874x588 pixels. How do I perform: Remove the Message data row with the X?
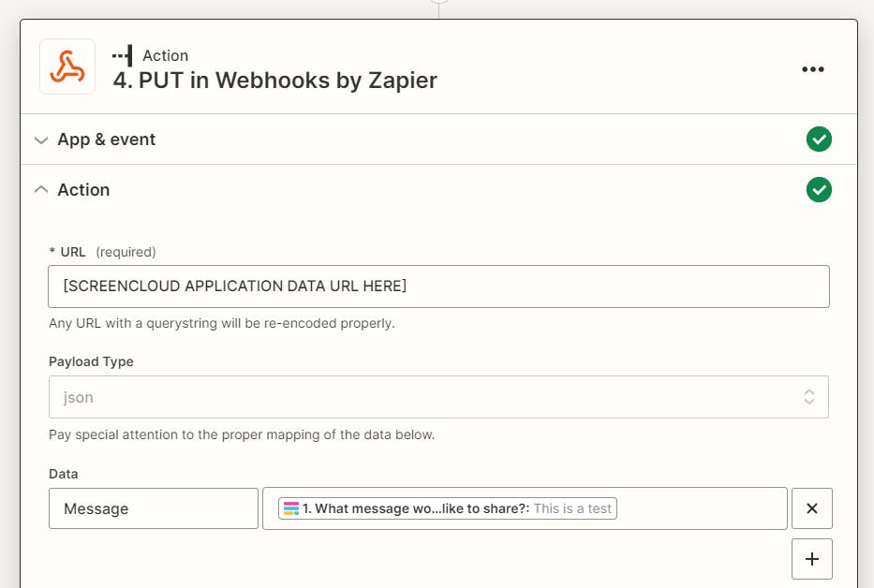811,508
